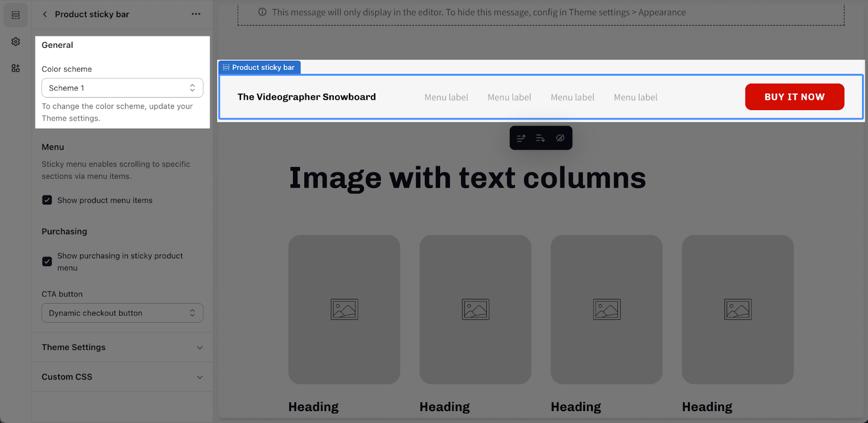Go back from Product sticky bar
The width and height of the screenshot is (868, 423).
coord(45,14)
